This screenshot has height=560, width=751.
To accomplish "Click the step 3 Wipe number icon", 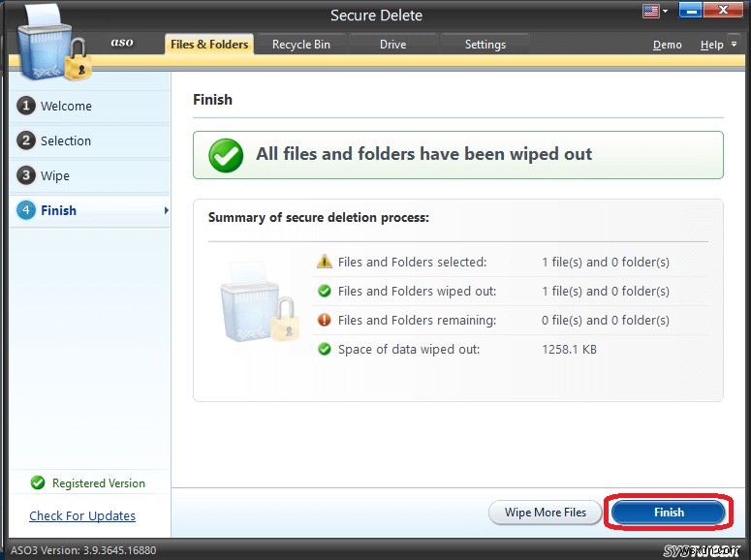I will (26, 176).
